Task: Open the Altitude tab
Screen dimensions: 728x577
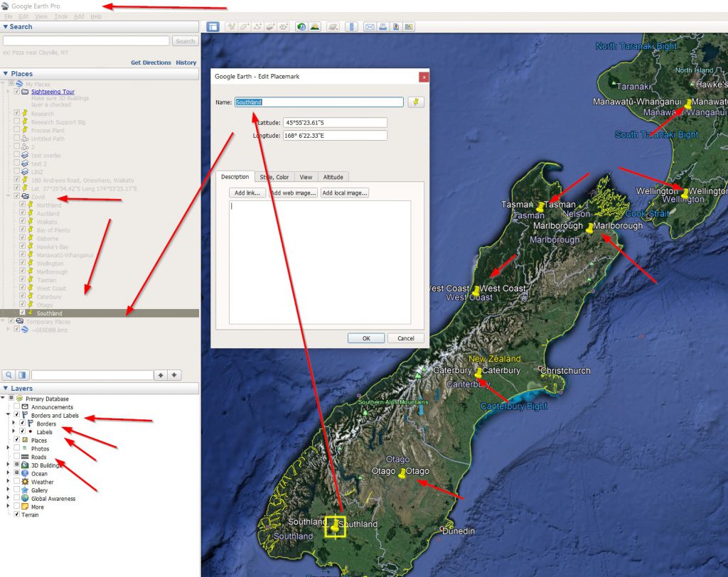Action: click(332, 177)
